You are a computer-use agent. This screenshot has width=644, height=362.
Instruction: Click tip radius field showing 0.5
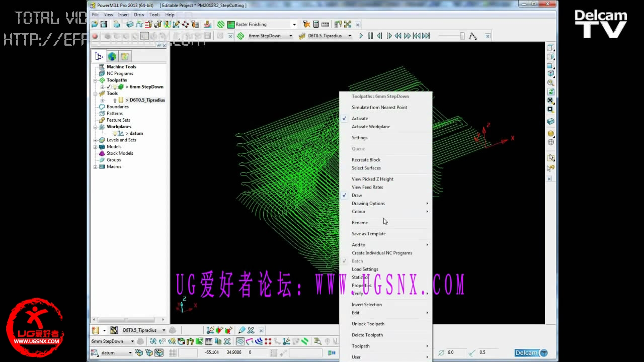tap(488, 352)
